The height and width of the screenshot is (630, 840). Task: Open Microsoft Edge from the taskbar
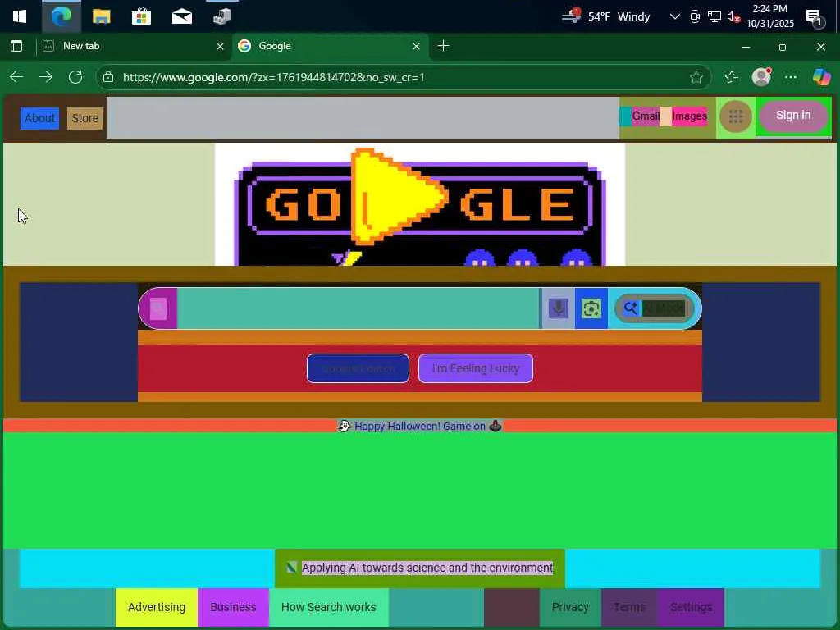62,16
